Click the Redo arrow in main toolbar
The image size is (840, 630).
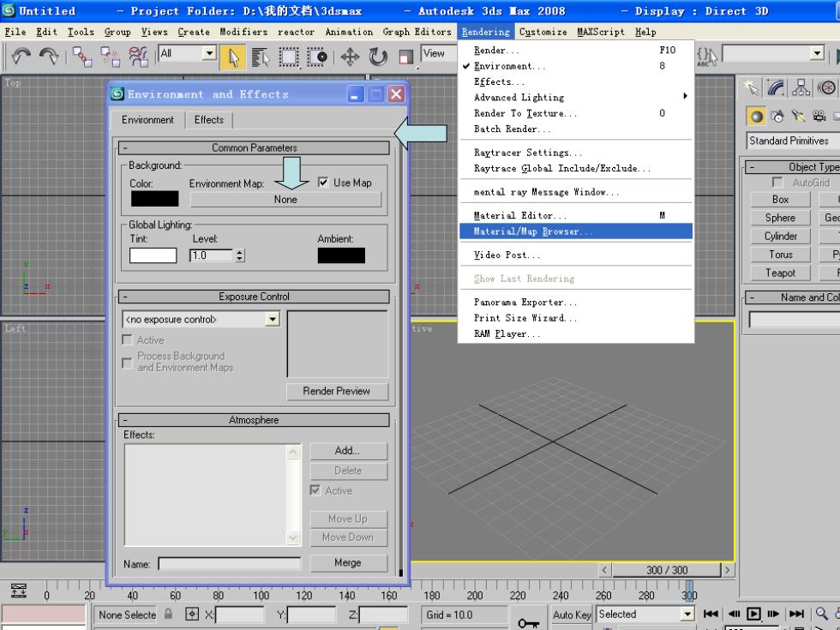49,57
